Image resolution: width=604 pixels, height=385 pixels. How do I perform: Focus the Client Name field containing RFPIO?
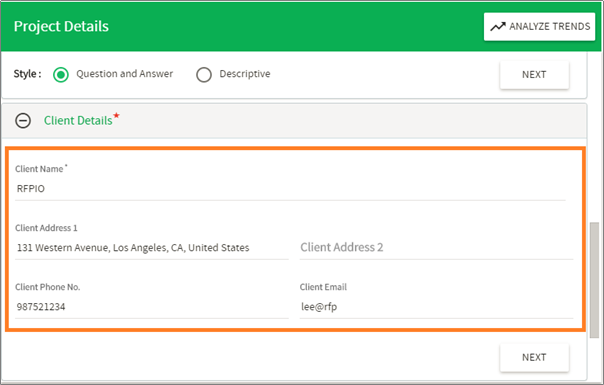290,189
